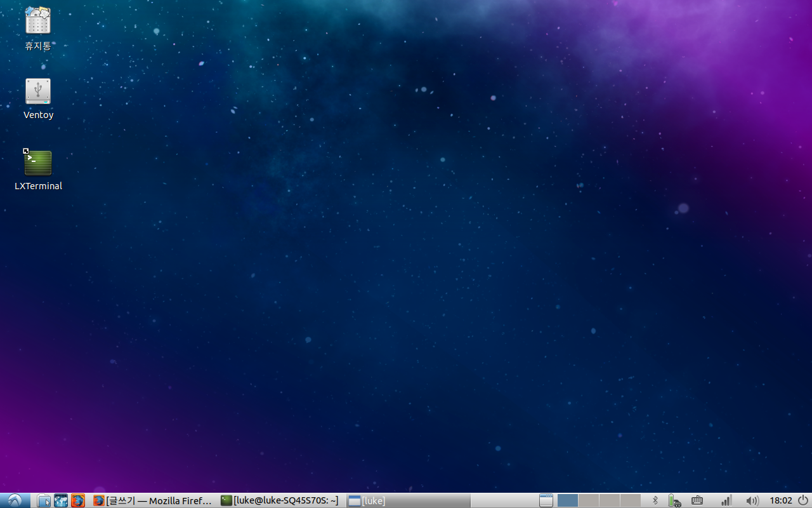Click the show desktop (iconify windows) icon
Screen dimensions: 812x508
click(546, 500)
